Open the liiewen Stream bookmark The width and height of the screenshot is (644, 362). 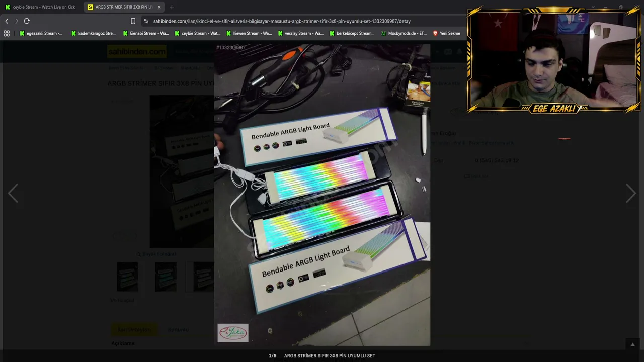[249, 33]
